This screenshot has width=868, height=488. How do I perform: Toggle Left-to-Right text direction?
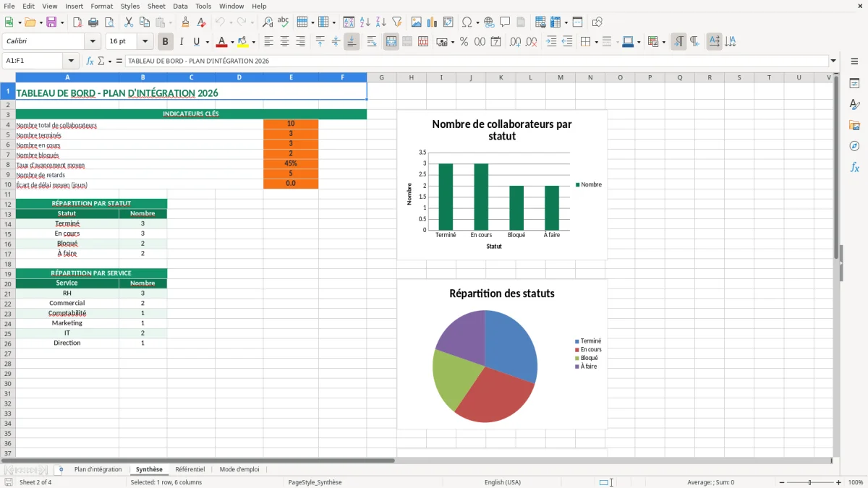click(x=678, y=42)
